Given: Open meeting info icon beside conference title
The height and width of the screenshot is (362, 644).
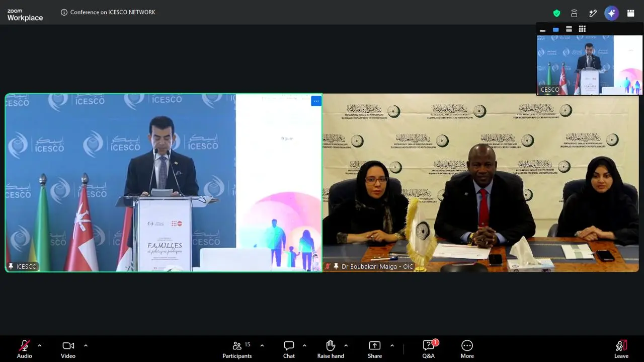Looking at the screenshot, I should click(x=64, y=13).
